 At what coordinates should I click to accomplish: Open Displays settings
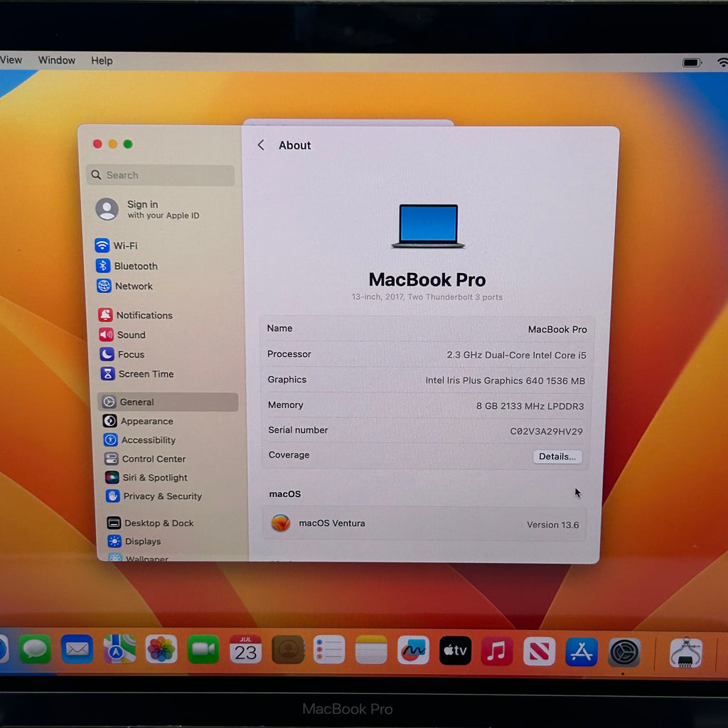pos(134,541)
